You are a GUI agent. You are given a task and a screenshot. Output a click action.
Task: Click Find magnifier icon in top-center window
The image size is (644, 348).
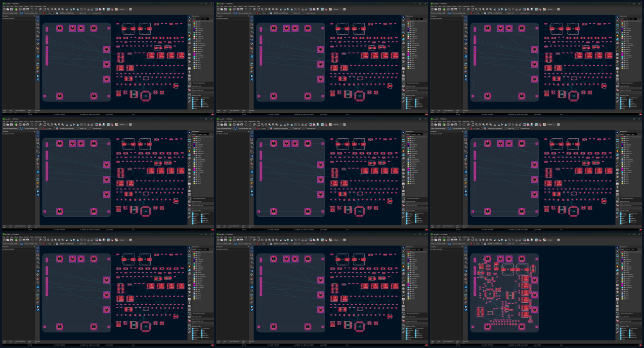254,9
